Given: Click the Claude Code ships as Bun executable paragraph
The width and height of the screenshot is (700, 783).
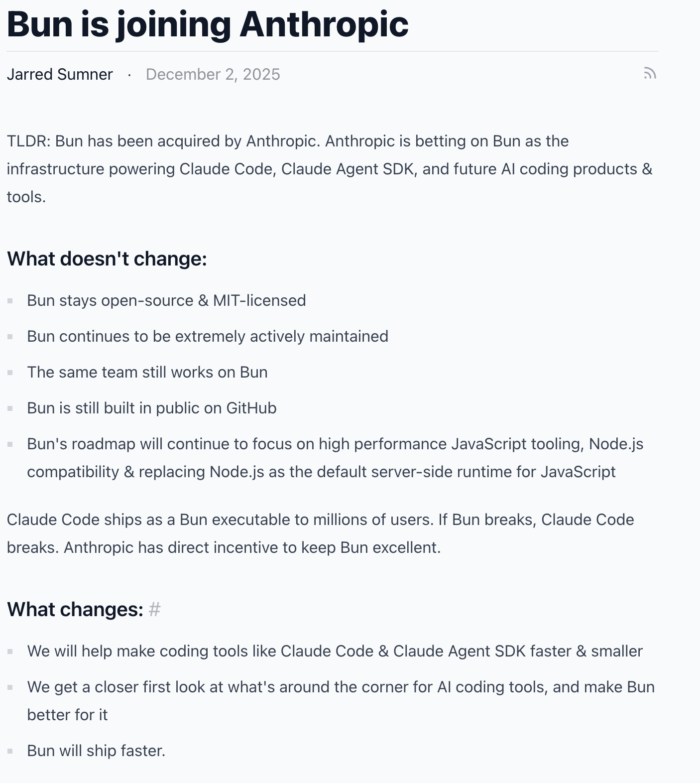Looking at the screenshot, I should pos(321,533).
